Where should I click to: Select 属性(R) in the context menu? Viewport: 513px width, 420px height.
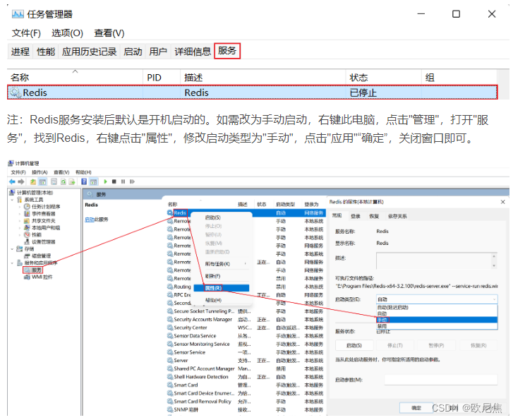click(x=221, y=288)
